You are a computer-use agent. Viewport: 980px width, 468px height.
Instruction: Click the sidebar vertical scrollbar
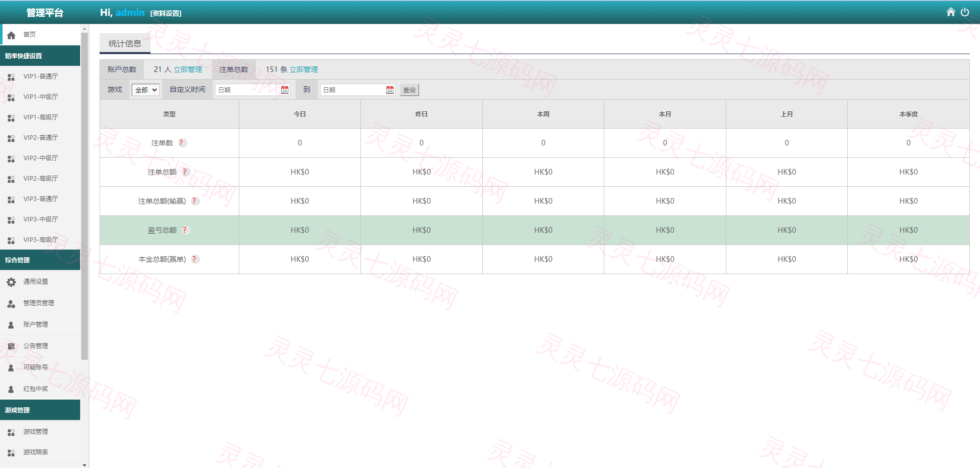pyautogui.click(x=84, y=196)
